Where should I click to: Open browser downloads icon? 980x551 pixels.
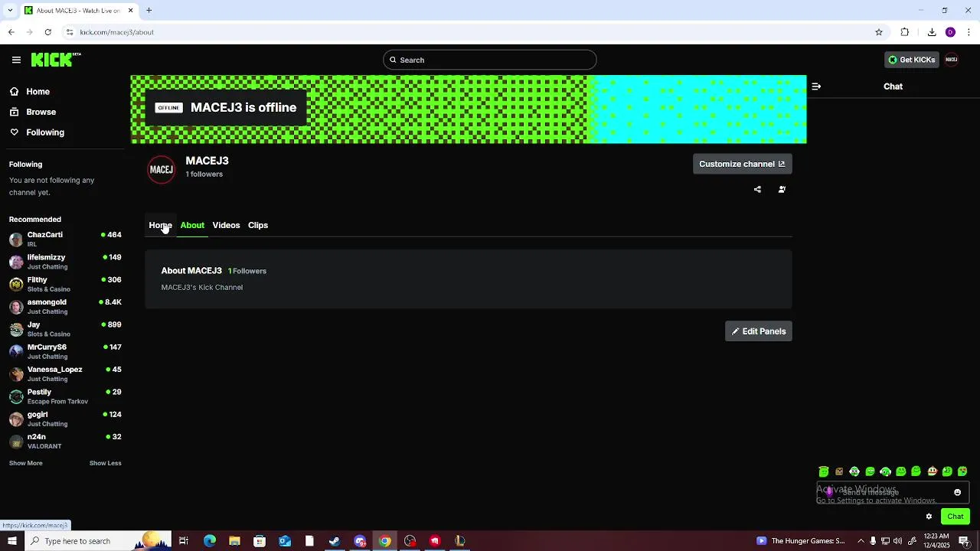[932, 32]
